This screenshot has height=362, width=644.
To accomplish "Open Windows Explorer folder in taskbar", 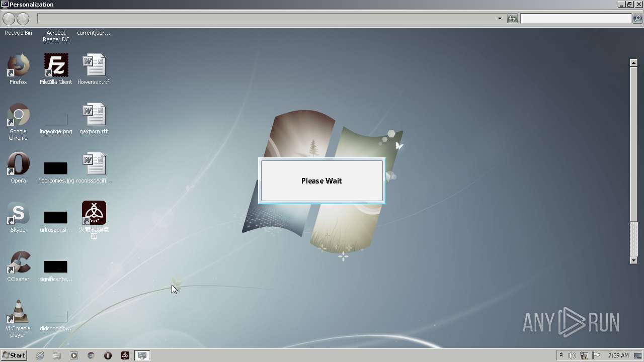I will tap(57, 355).
